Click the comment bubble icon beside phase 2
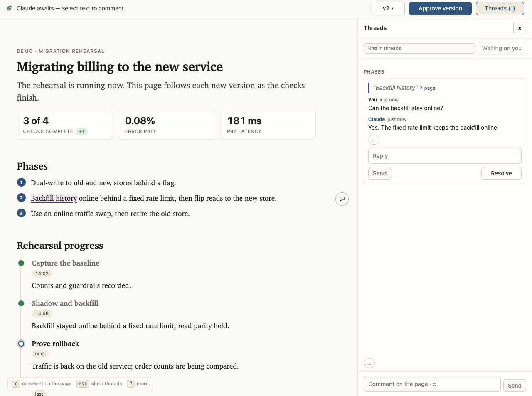532x396 pixels. coord(342,199)
